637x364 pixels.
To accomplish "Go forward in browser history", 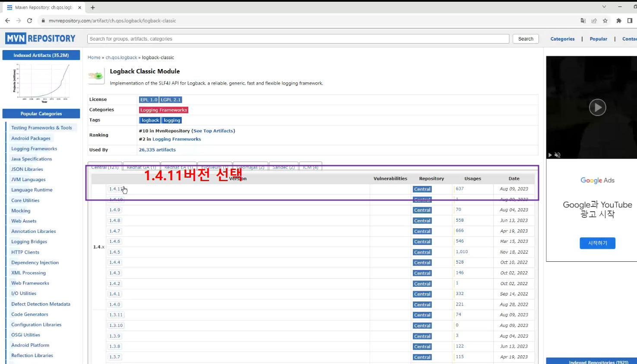I will pyautogui.click(x=19, y=21).
